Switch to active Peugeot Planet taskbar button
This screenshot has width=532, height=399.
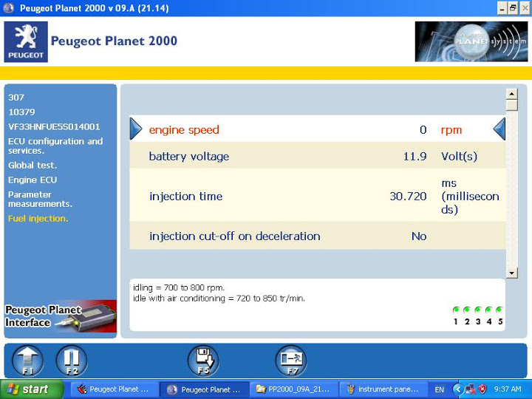click(x=204, y=389)
